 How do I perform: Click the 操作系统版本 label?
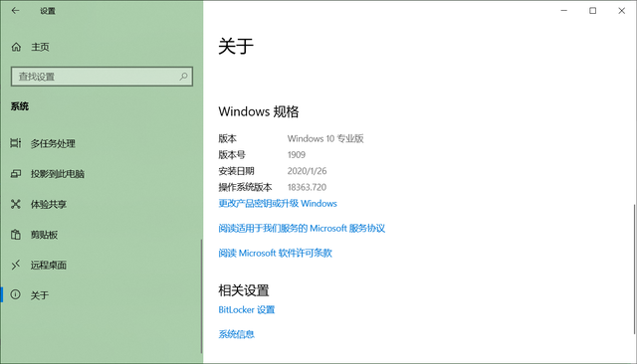coord(245,187)
